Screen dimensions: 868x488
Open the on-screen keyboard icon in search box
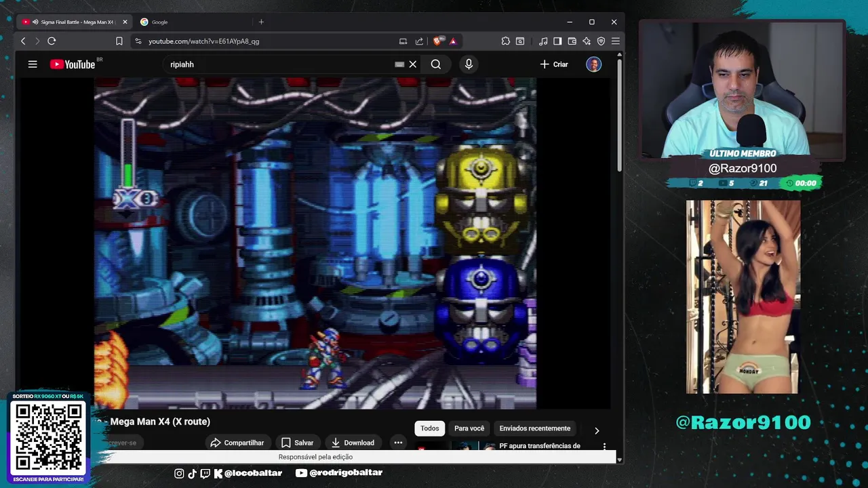pos(399,64)
